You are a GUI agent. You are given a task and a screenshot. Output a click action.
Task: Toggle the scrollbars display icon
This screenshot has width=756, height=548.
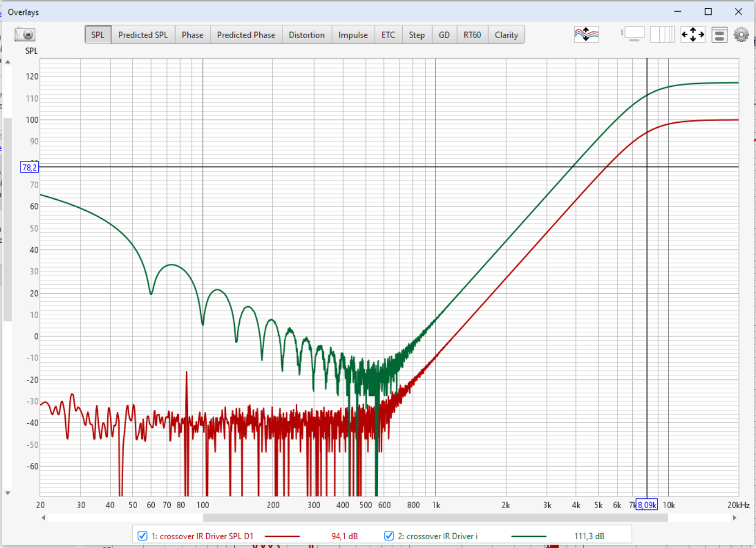(x=633, y=34)
